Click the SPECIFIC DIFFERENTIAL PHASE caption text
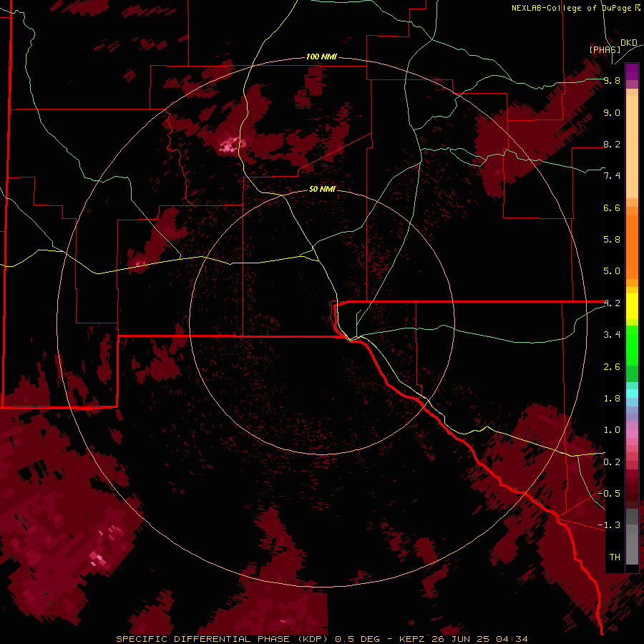Viewport: 644px width, 644px height. 203,639
